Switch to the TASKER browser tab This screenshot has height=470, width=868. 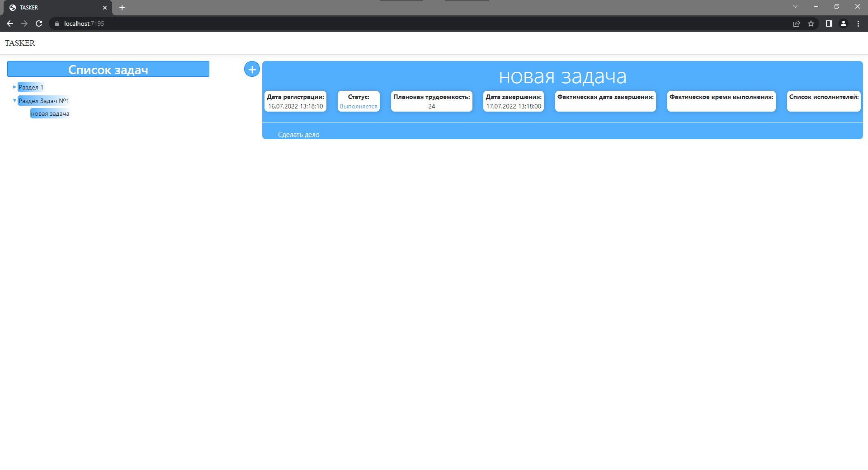tap(54, 7)
